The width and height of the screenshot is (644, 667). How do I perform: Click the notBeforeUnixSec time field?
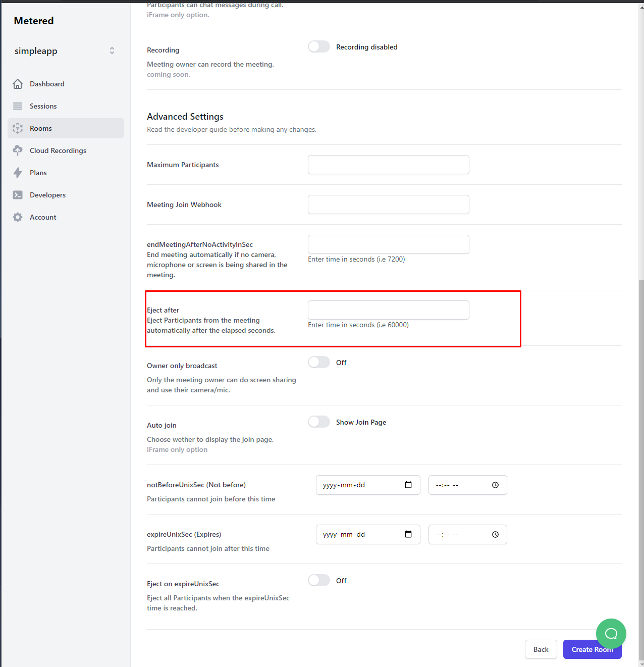tap(467, 485)
